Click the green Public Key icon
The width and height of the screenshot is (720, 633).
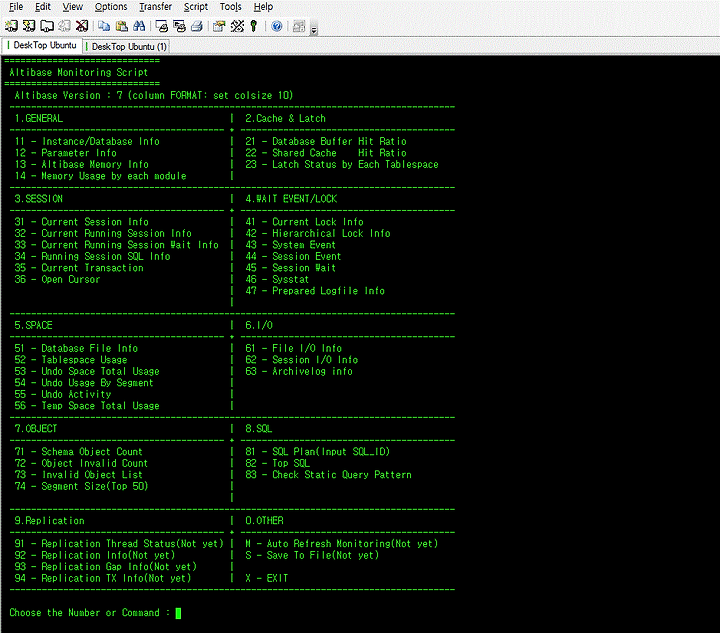253,26
